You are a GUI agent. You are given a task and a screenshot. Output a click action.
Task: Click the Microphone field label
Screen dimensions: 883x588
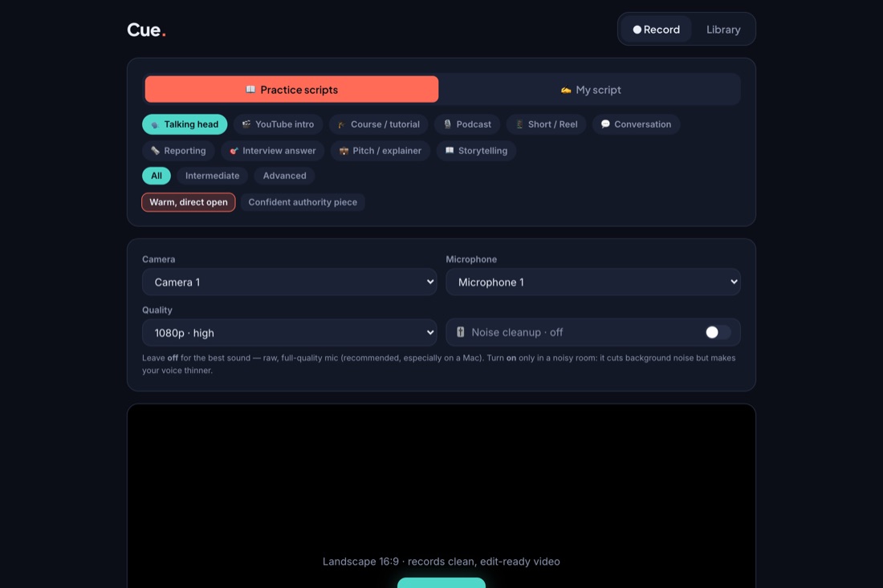pyautogui.click(x=471, y=259)
